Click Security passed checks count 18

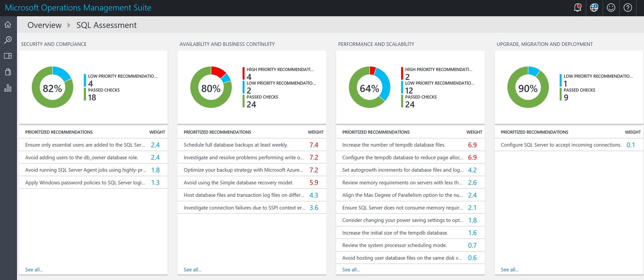92,97
